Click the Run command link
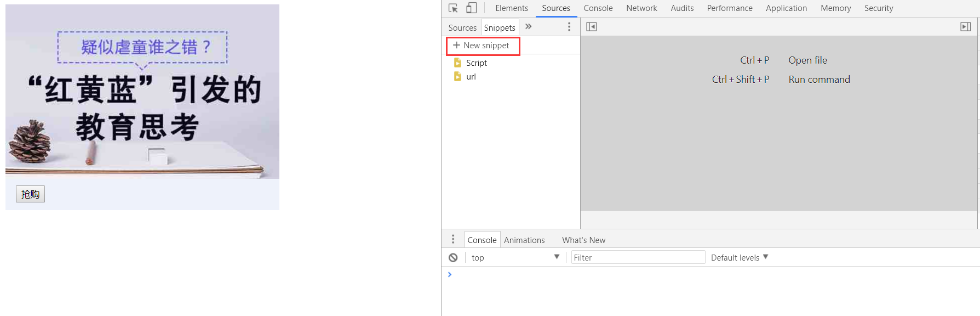Screen dimensions: 980x316 819,80
